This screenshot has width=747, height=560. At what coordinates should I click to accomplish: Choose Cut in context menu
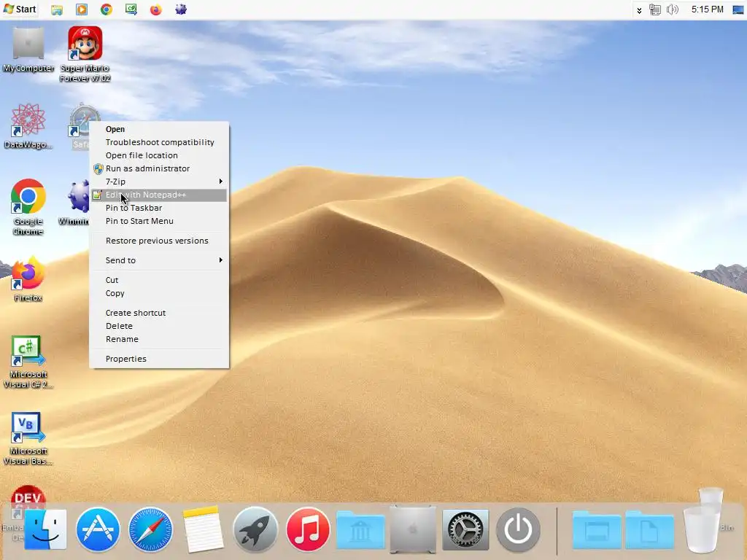coord(158,280)
